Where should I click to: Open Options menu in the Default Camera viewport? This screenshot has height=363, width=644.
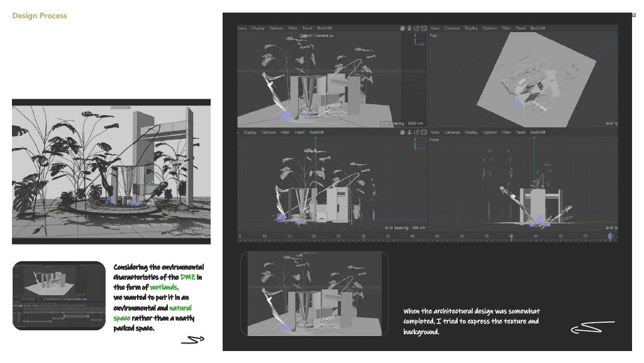click(x=277, y=28)
